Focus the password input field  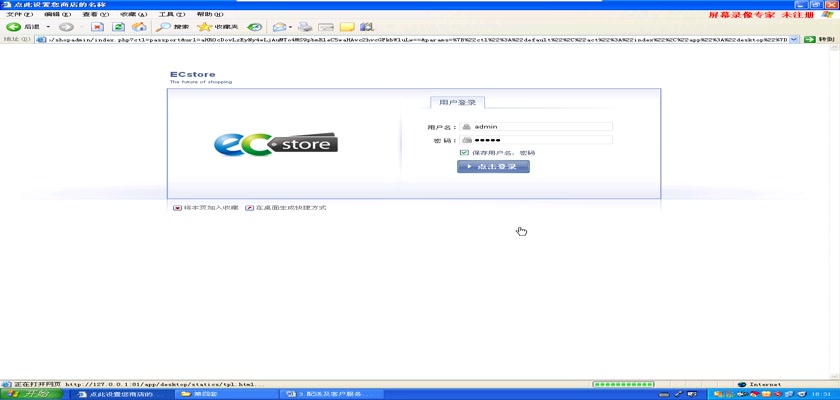click(536, 140)
